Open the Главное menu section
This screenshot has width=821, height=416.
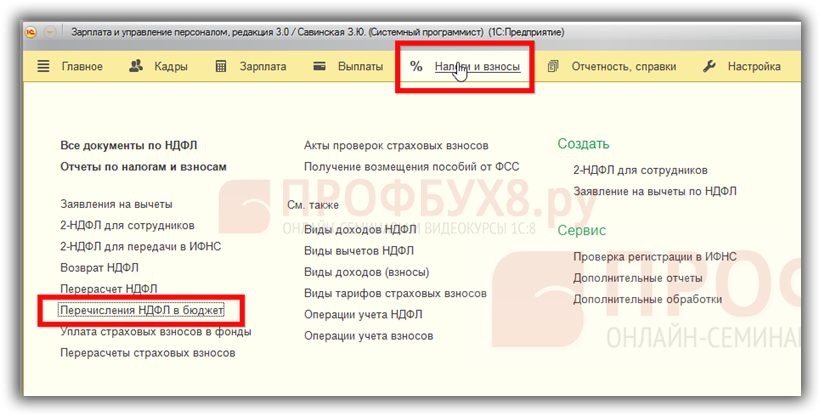pyautogui.click(x=82, y=66)
